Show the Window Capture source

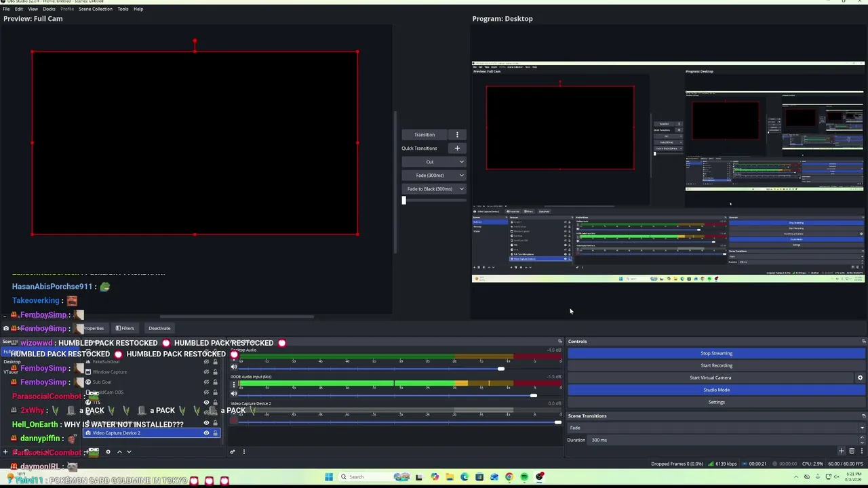(207, 371)
